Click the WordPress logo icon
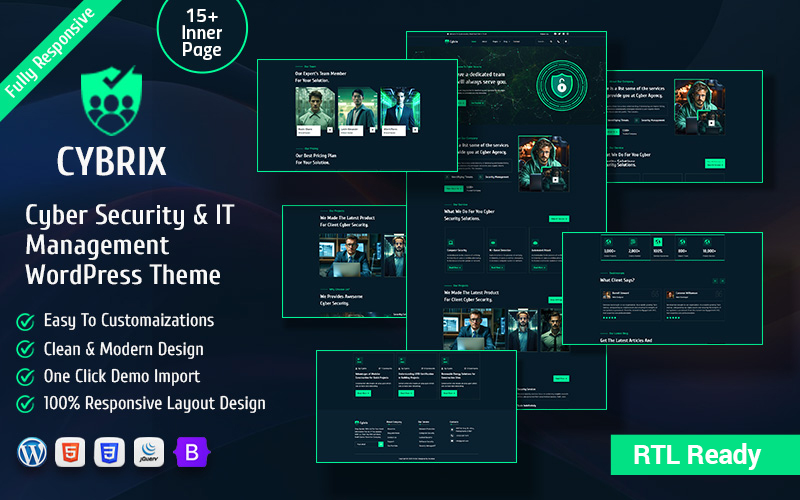This screenshot has width=800, height=500. 32,452
